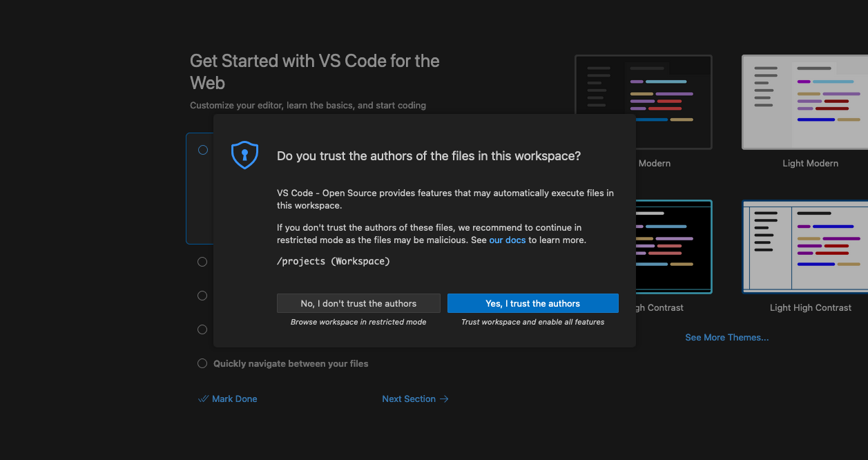Click "Browse workspace in restricted mode" caption
The height and width of the screenshot is (460, 868).
click(x=358, y=323)
